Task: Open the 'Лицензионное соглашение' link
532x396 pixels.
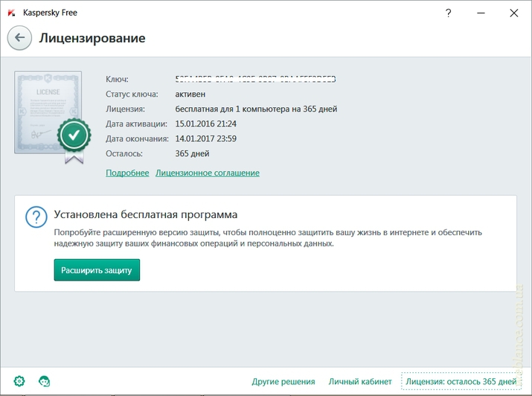Action: 208,173
